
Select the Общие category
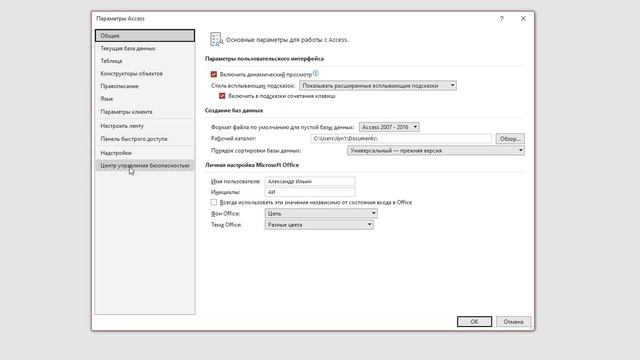click(145, 36)
